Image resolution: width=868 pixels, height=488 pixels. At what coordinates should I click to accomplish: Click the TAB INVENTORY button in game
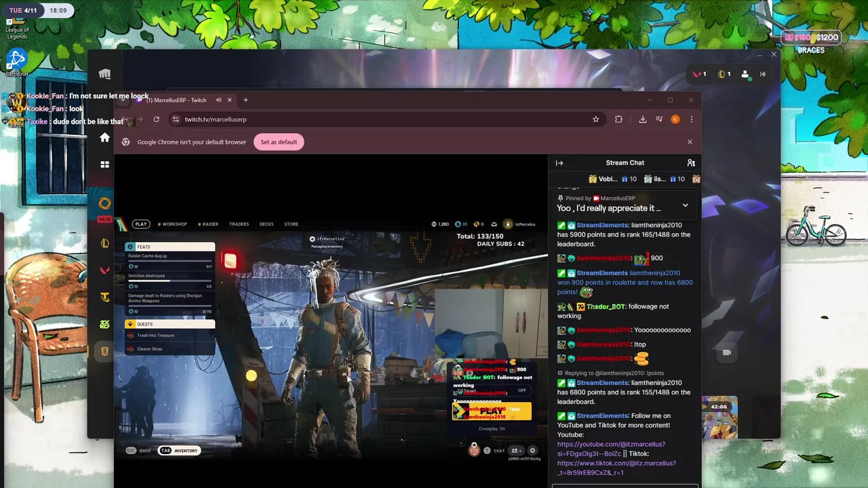(x=180, y=451)
